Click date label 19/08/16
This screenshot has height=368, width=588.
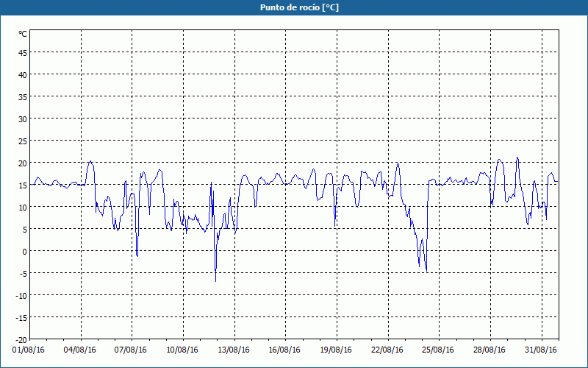(x=336, y=350)
